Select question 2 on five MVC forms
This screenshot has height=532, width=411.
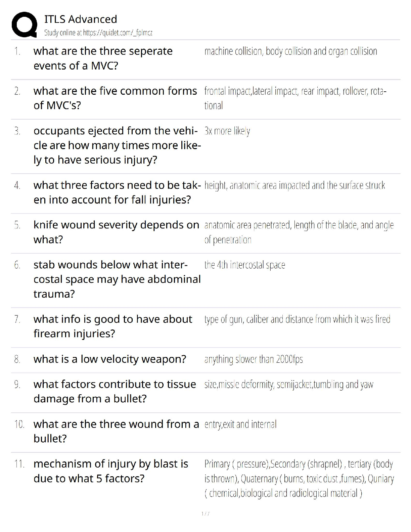(x=115, y=98)
